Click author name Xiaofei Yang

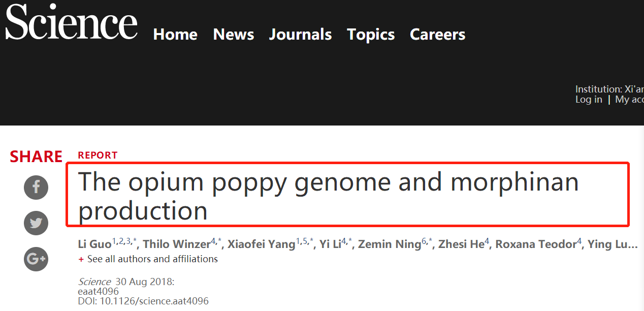point(261,244)
